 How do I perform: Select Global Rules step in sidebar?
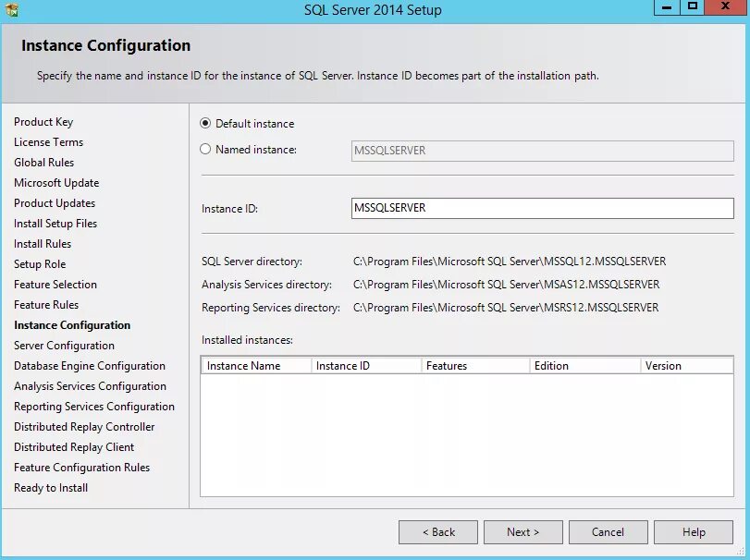(x=44, y=163)
